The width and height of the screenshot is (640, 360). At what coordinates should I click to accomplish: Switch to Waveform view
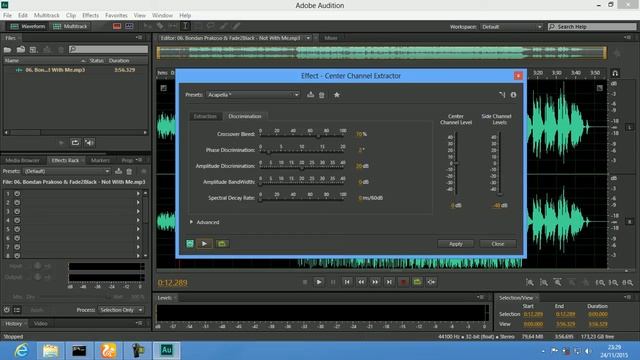(x=27, y=26)
